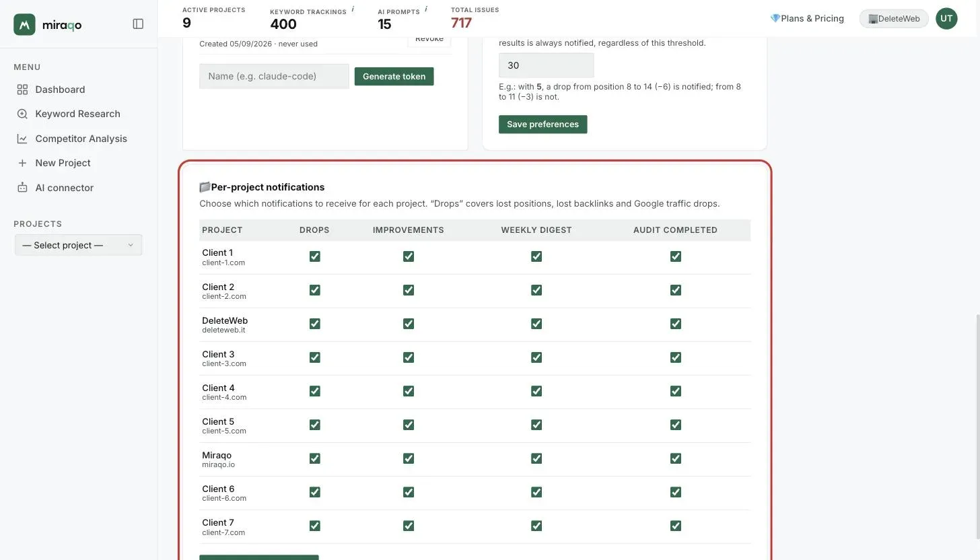Screen dimensions: 980x560
Task: Toggle Audit Completed for Client 5
Action: (676, 425)
